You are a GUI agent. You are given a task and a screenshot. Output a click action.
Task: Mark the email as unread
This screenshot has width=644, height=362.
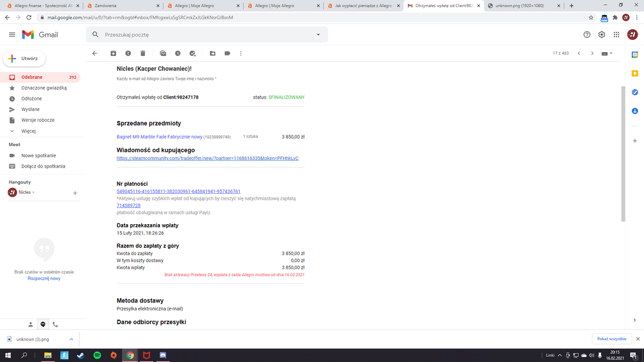tap(163, 53)
